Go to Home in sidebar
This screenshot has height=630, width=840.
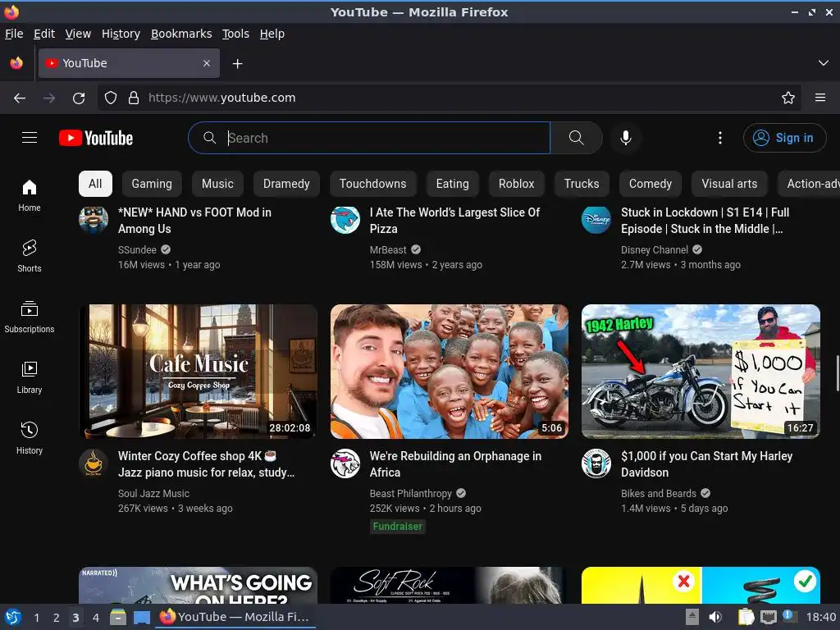click(30, 195)
